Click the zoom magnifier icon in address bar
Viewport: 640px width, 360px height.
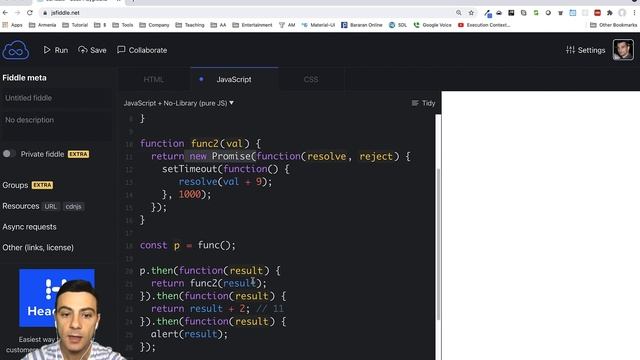pyautogui.click(x=459, y=13)
